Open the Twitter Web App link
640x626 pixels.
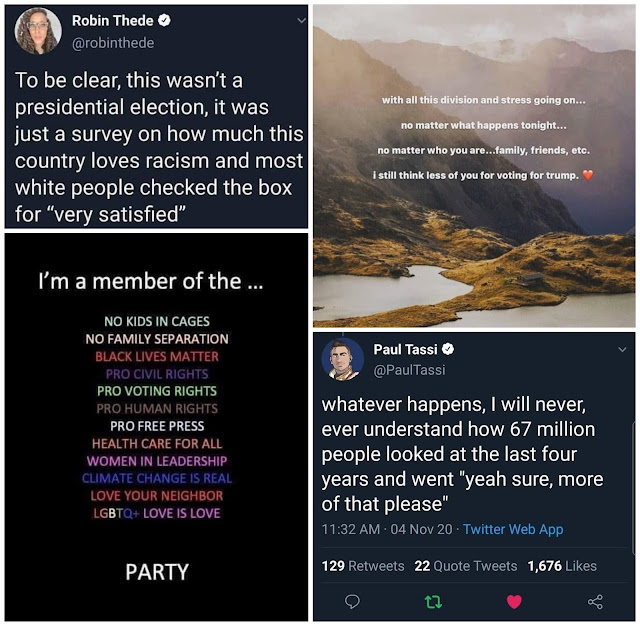coord(513,529)
